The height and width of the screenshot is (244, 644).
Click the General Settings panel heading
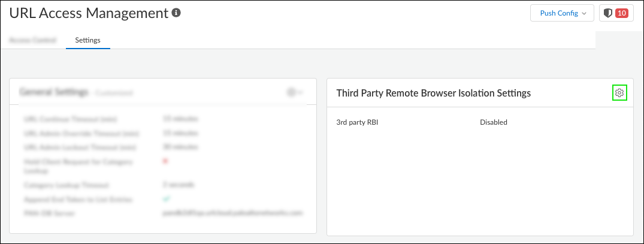[x=54, y=92]
